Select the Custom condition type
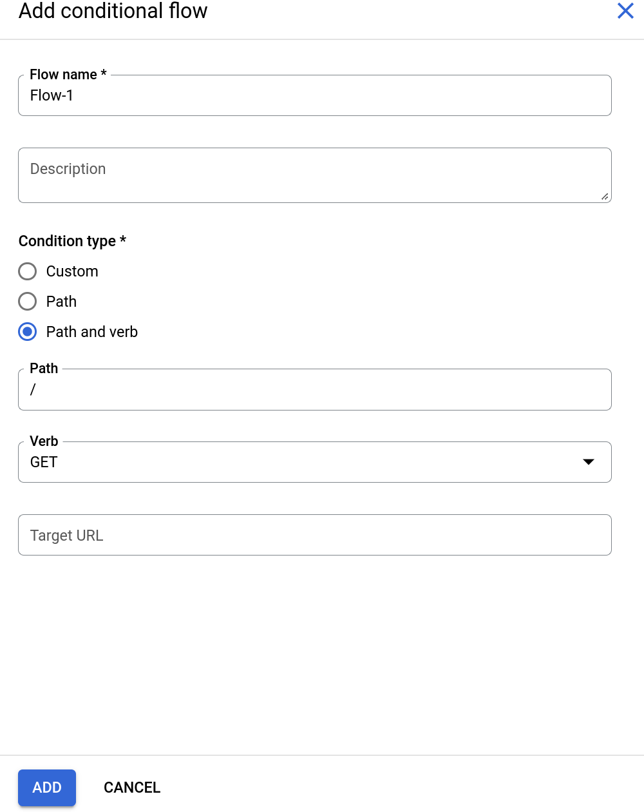644x812 pixels. (x=27, y=271)
